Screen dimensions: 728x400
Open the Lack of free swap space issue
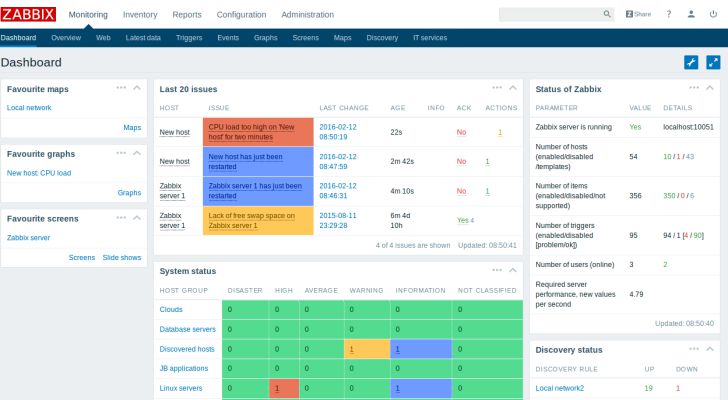point(251,220)
